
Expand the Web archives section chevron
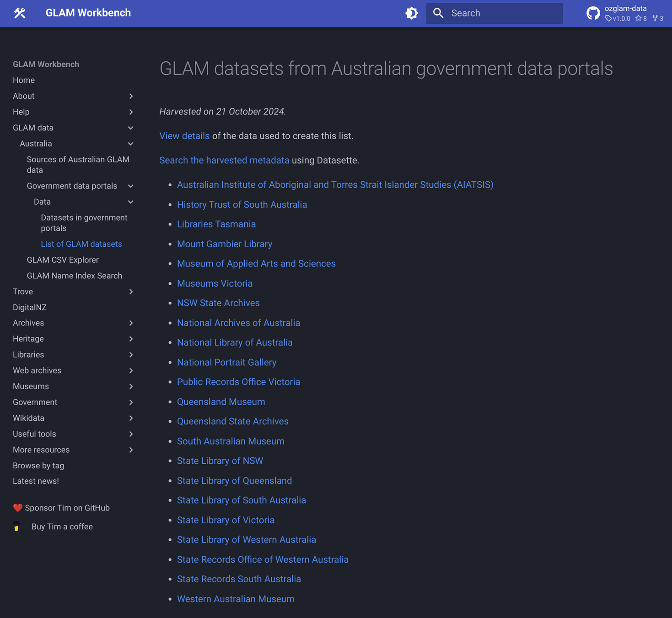click(x=131, y=371)
